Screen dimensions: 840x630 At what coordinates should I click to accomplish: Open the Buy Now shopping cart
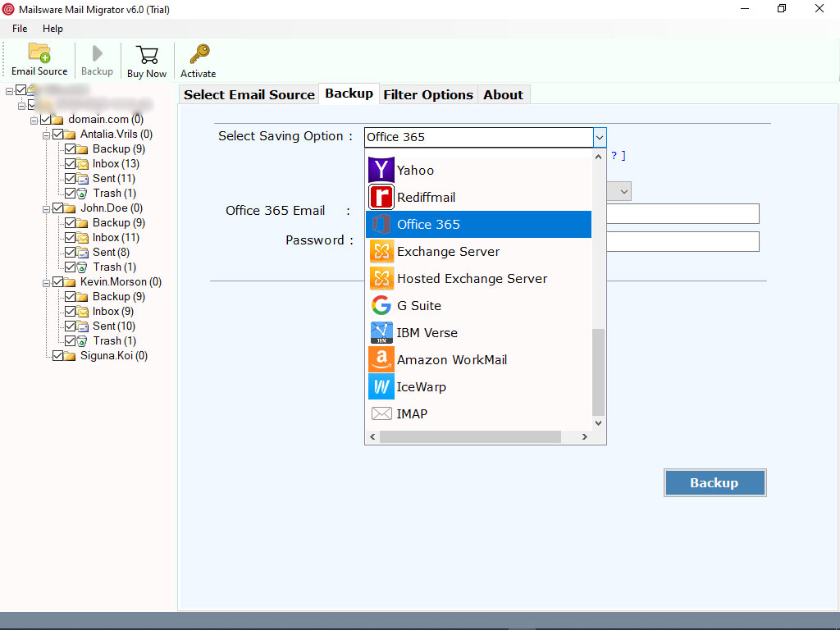(147, 55)
